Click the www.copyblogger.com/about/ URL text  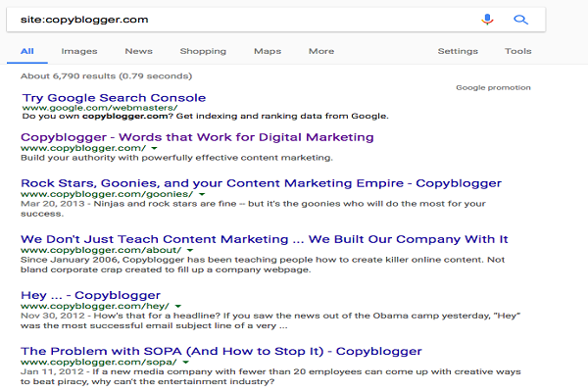click(x=101, y=250)
